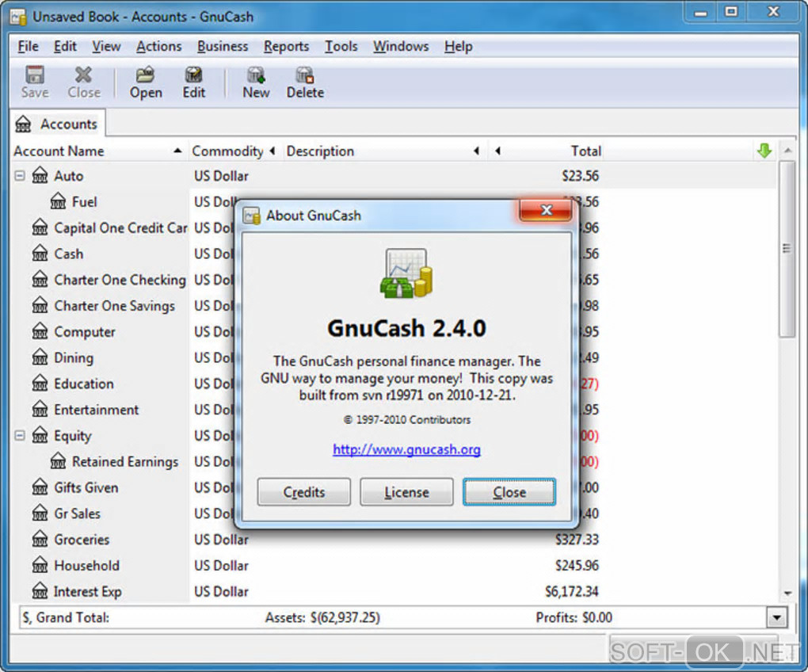Close the About GnuCash dialog with X
Image resolution: width=808 pixels, height=672 pixels.
pyautogui.click(x=546, y=210)
